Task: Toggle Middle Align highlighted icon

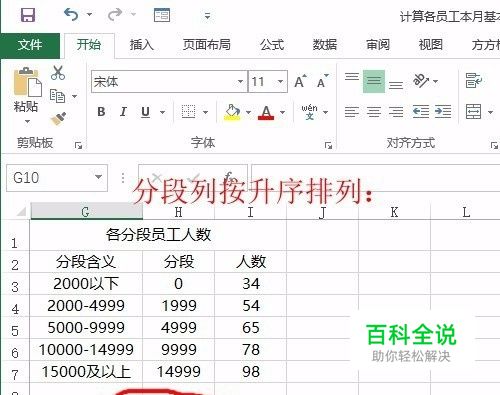Action: pyautogui.click(x=374, y=81)
